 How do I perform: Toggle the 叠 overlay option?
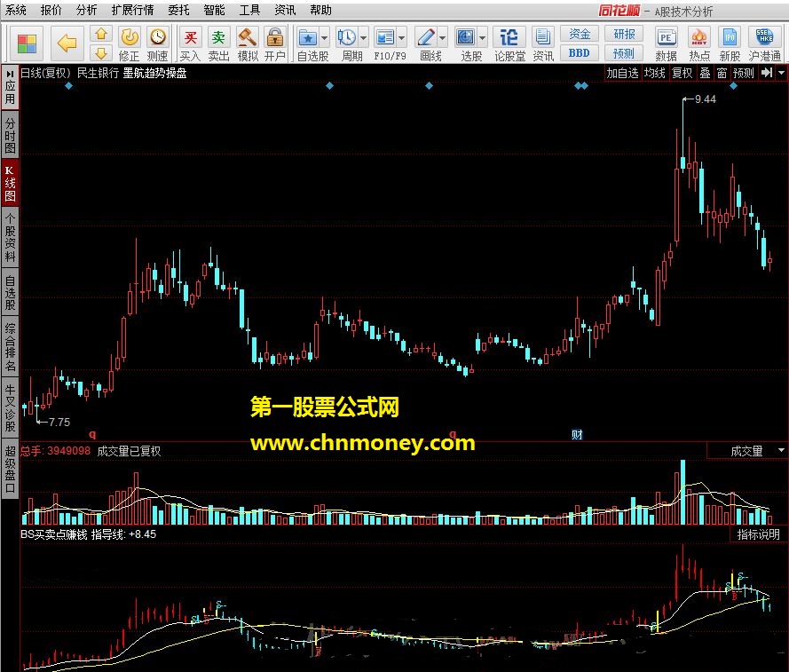pyautogui.click(x=705, y=73)
